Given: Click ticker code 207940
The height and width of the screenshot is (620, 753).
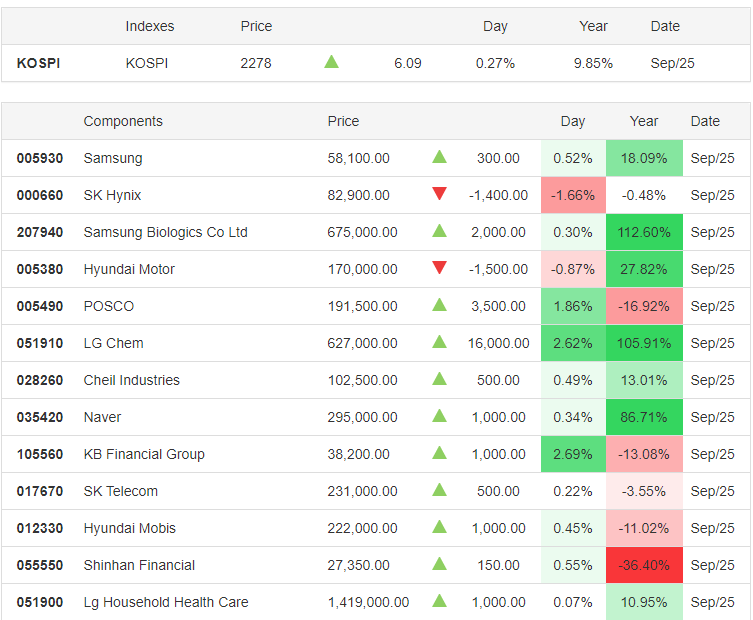Looking at the screenshot, I should (x=40, y=232).
